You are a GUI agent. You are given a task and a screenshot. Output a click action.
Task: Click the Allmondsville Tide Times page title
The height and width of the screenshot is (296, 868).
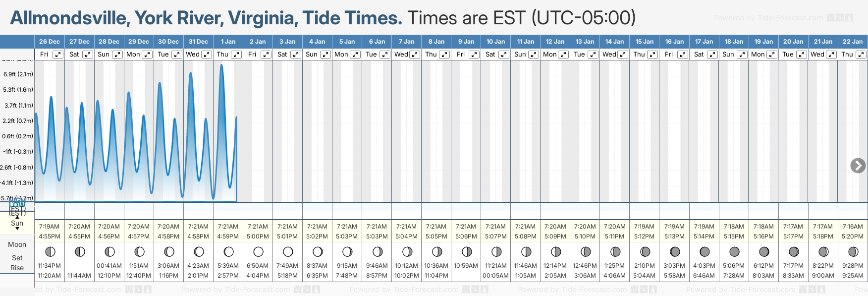tap(206, 18)
